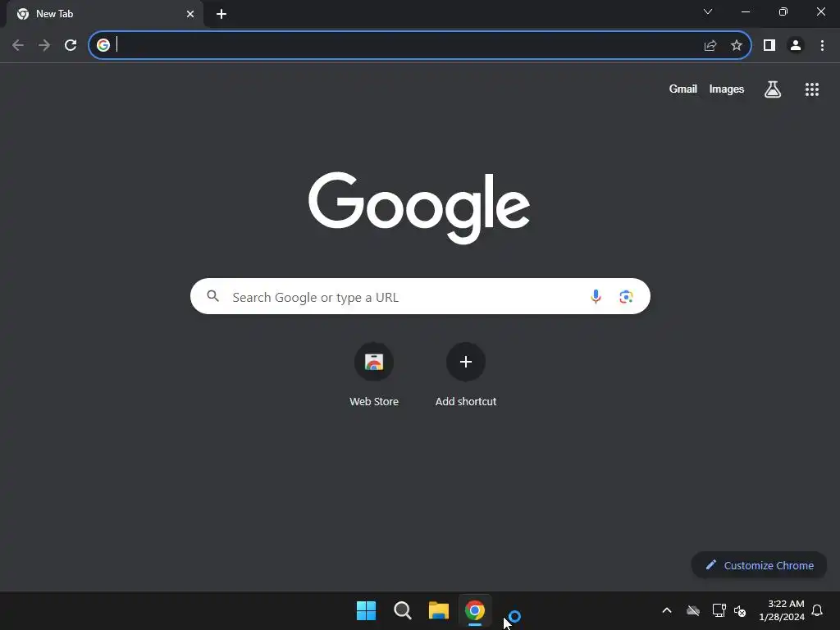The width and height of the screenshot is (840, 630).
Task: Open the clock and date panel
Action: pos(782,610)
